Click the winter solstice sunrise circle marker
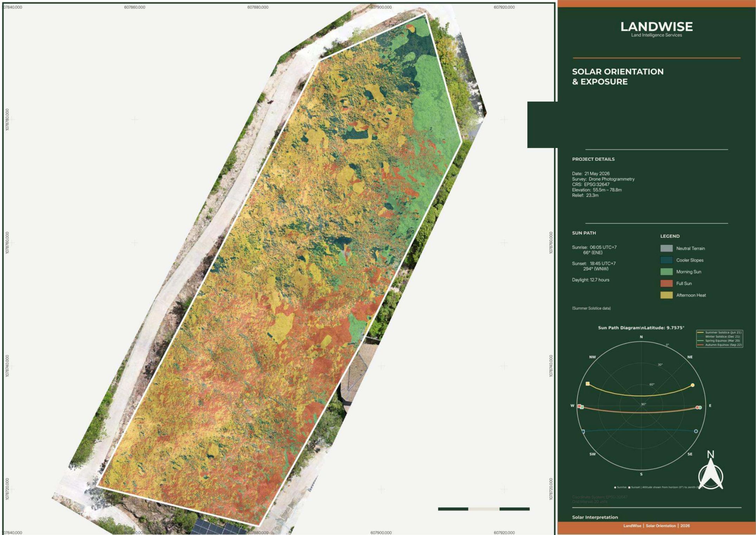 click(696, 431)
